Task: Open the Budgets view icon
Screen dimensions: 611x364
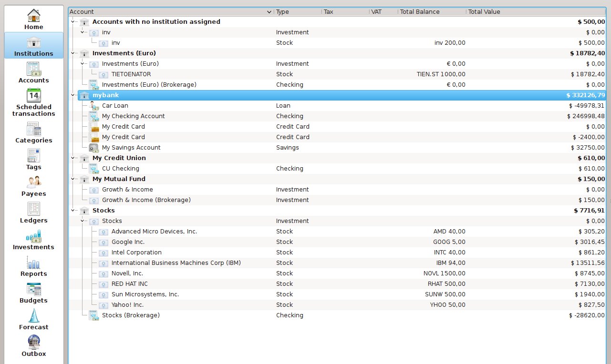Action: pos(34,289)
